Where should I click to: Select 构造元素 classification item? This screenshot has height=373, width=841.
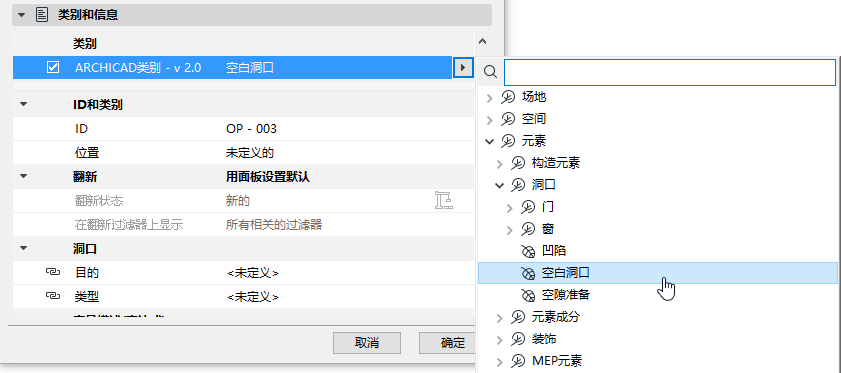coord(556,163)
